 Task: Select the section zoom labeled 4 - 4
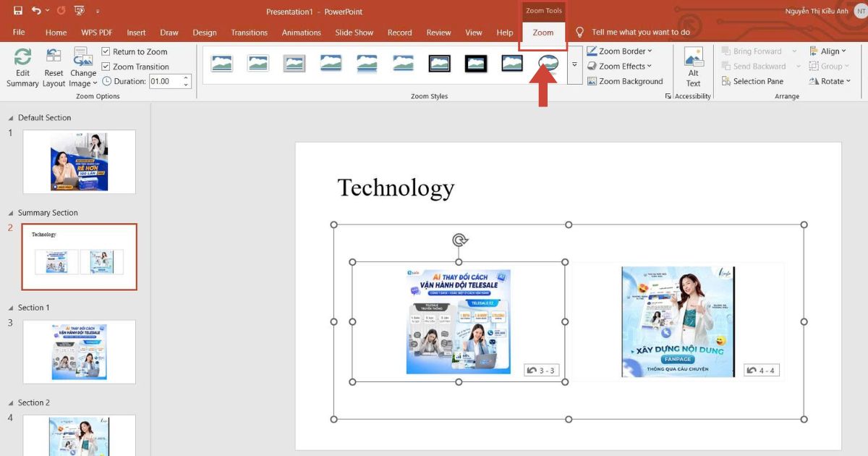(x=678, y=321)
